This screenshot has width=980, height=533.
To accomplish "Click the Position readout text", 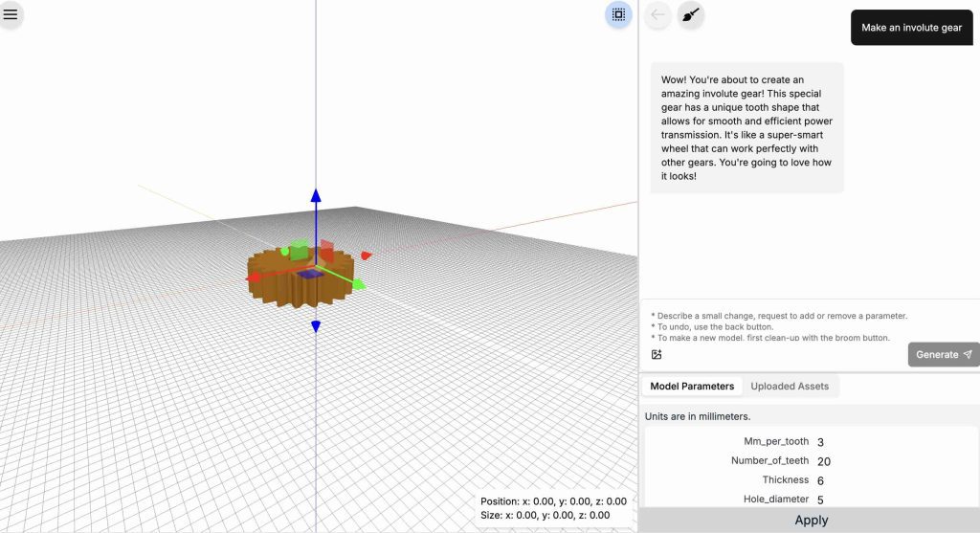I will point(553,501).
